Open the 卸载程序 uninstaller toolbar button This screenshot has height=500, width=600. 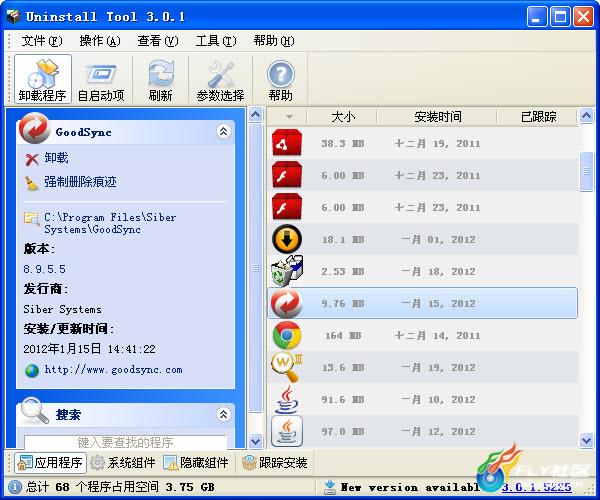[43, 79]
